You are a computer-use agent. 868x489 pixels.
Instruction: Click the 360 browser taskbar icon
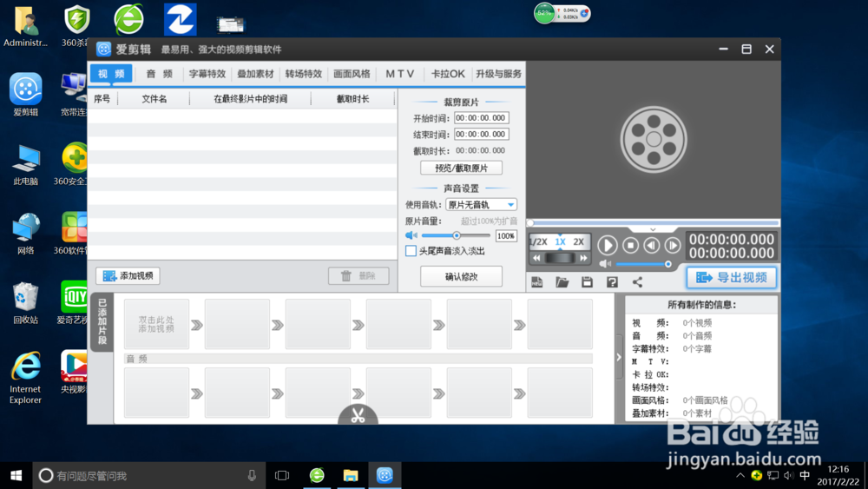(x=317, y=476)
